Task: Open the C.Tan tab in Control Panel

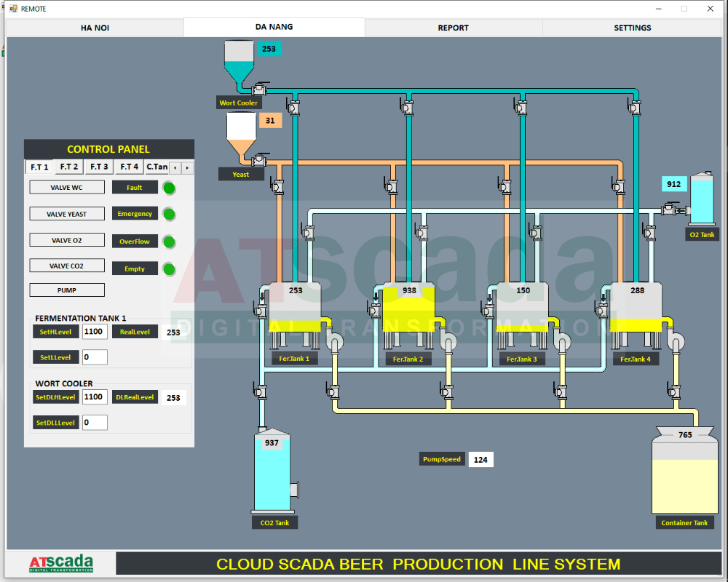Action: (x=157, y=167)
